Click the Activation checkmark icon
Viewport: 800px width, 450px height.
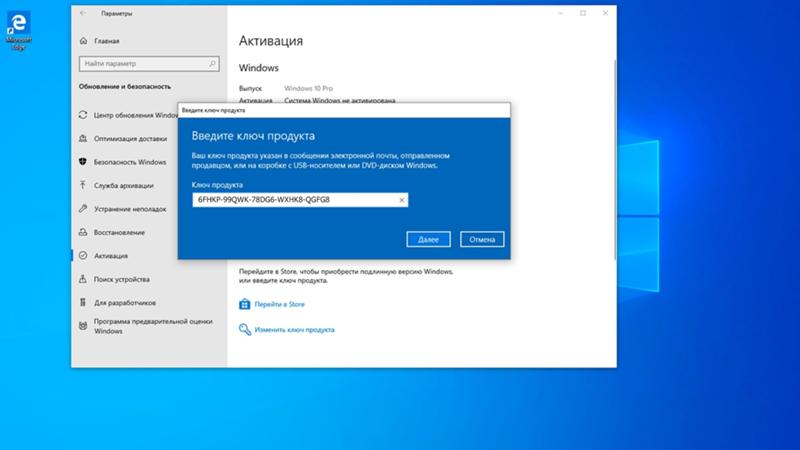83,256
